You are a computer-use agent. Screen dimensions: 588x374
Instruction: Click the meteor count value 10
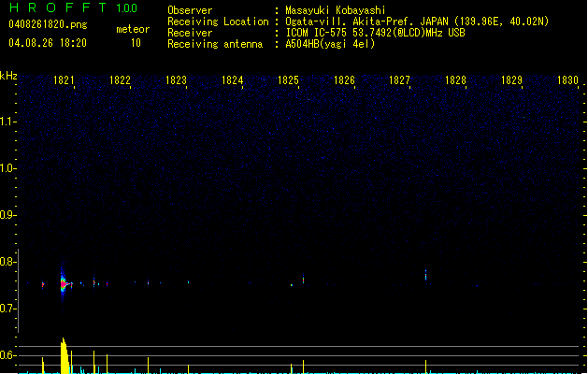click(x=136, y=43)
